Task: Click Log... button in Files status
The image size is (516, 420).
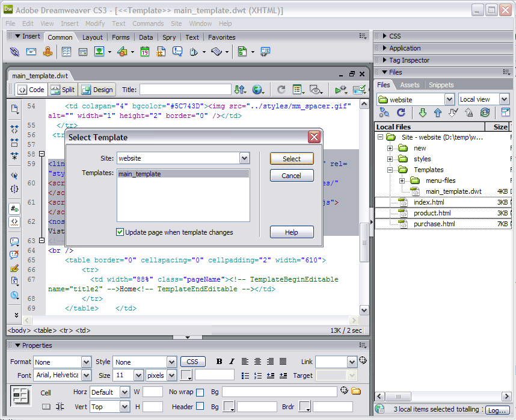Action: pos(497,410)
